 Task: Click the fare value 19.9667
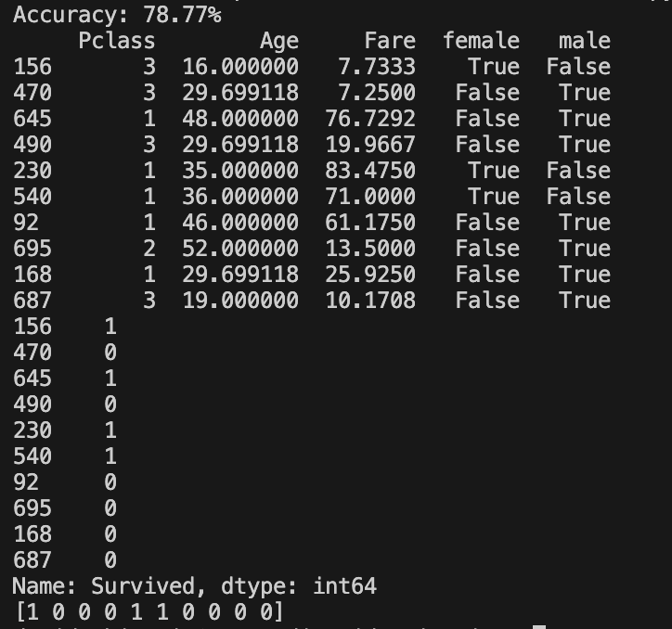pos(370,145)
